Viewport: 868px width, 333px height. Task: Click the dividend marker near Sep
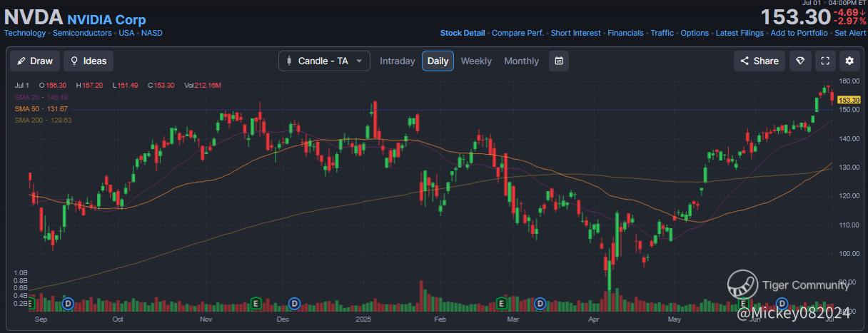[69, 303]
